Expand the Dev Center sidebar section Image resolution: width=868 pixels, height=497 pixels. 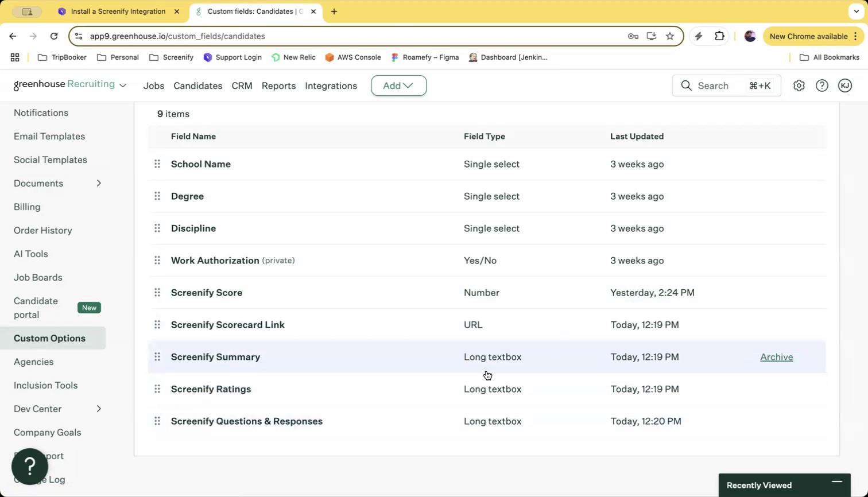click(x=99, y=409)
